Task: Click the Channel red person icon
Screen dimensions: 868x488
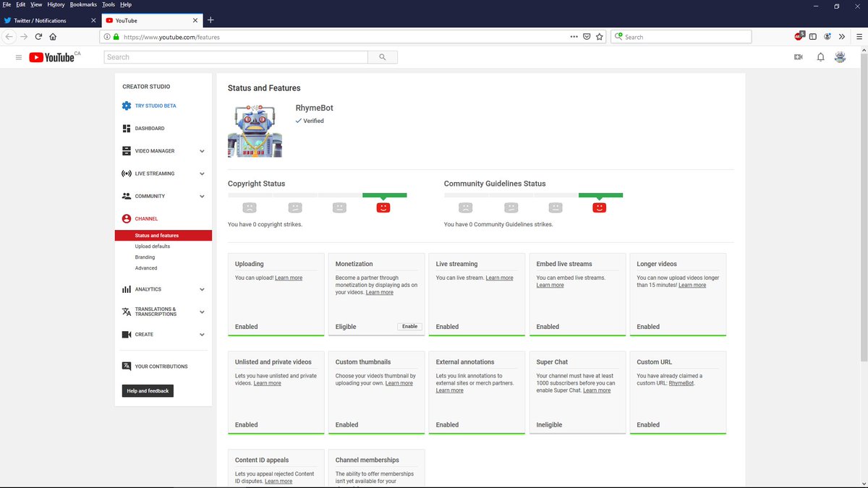Action: tap(127, 218)
